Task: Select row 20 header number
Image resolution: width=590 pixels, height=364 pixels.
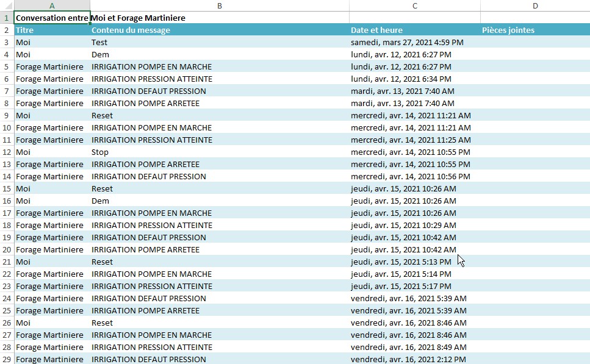Action: [7, 250]
